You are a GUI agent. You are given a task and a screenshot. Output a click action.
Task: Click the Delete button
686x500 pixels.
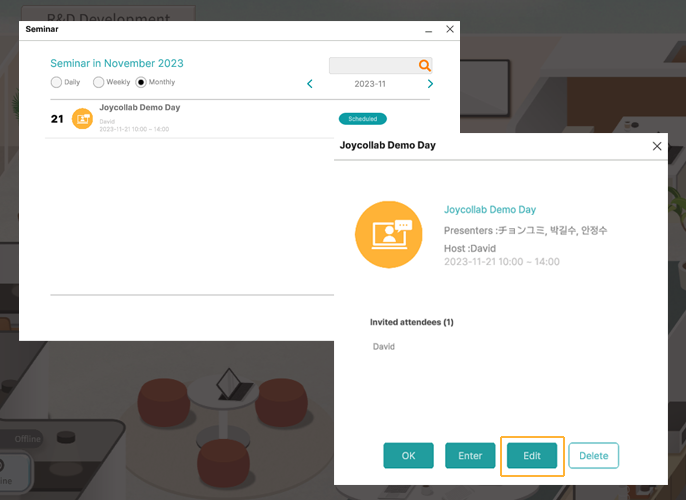594,455
